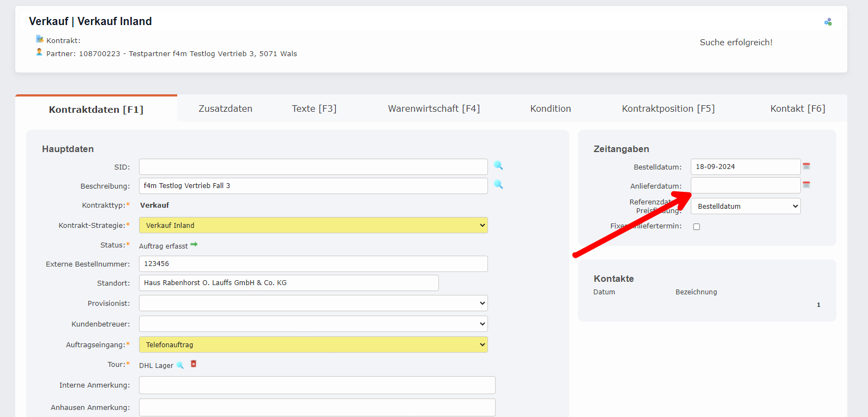The height and width of the screenshot is (417, 868).
Task: Expand the Referenzdatum dropdown showing Bestelldatum
Action: click(745, 206)
